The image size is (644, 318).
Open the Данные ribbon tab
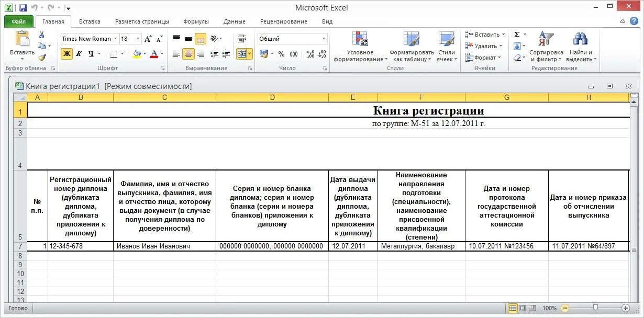(x=234, y=21)
